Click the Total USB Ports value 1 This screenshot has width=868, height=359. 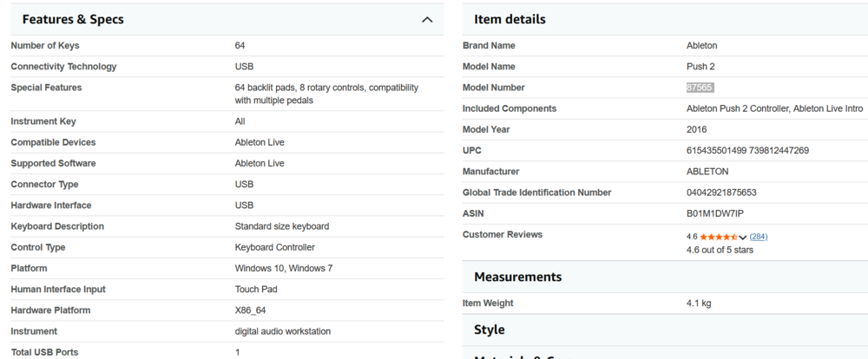tap(238, 352)
